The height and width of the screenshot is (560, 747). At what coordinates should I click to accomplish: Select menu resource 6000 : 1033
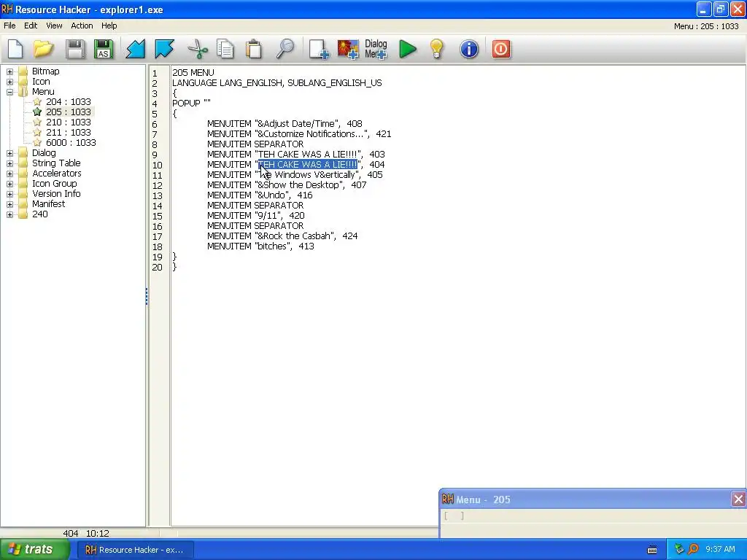[71, 143]
